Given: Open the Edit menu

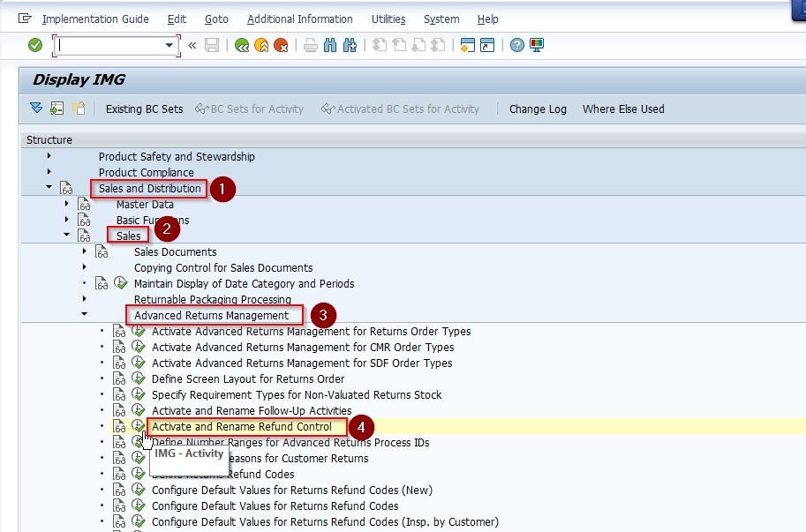Looking at the screenshot, I should (x=177, y=19).
